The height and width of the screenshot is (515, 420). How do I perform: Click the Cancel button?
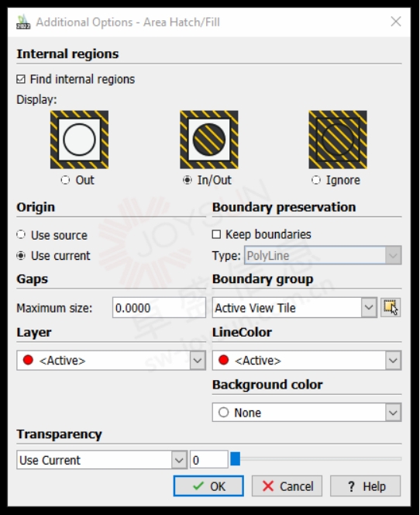click(x=287, y=486)
